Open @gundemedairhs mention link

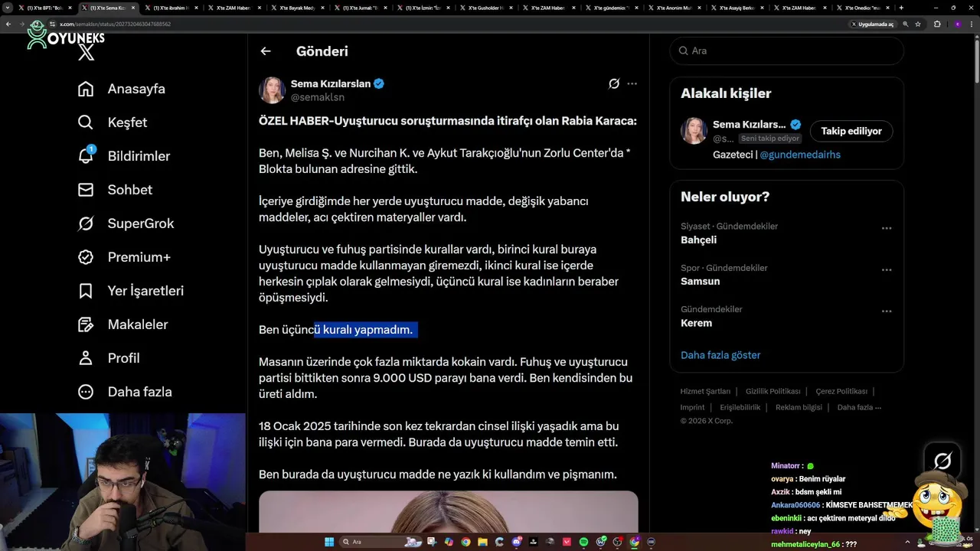point(799,155)
